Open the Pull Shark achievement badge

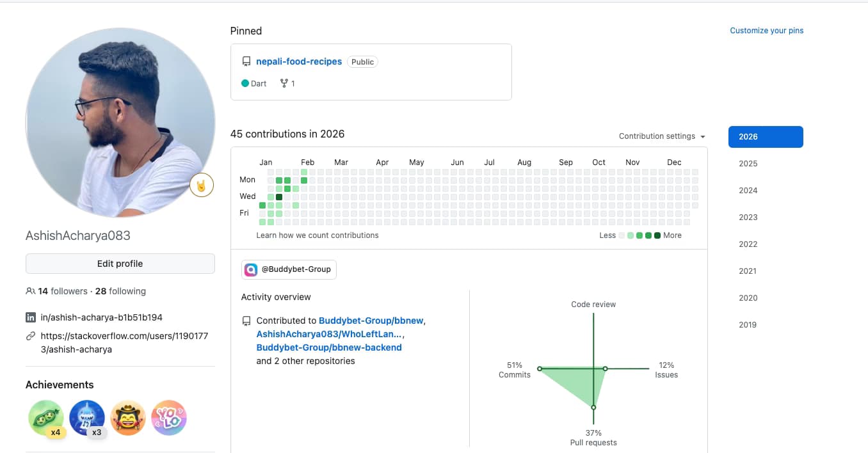87,418
